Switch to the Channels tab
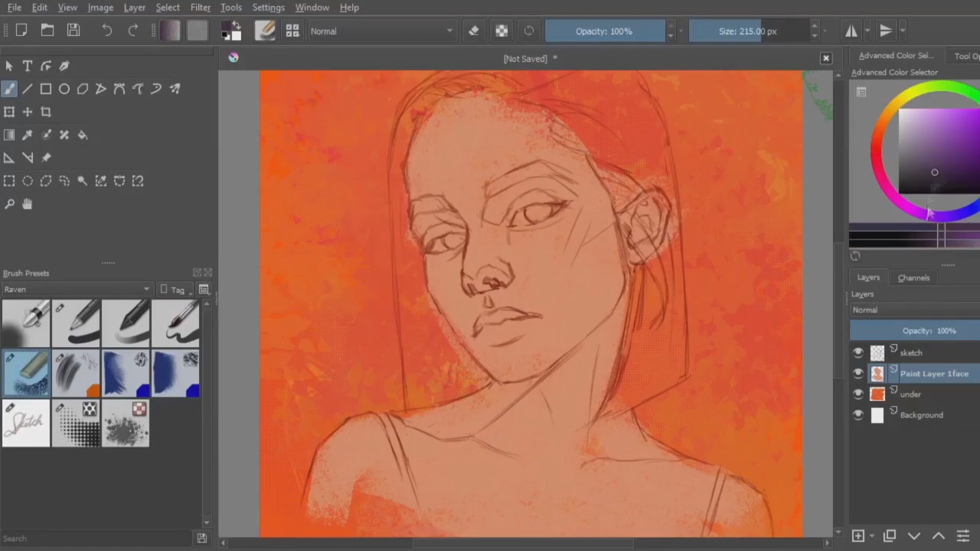980x551 pixels. (x=913, y=277)
